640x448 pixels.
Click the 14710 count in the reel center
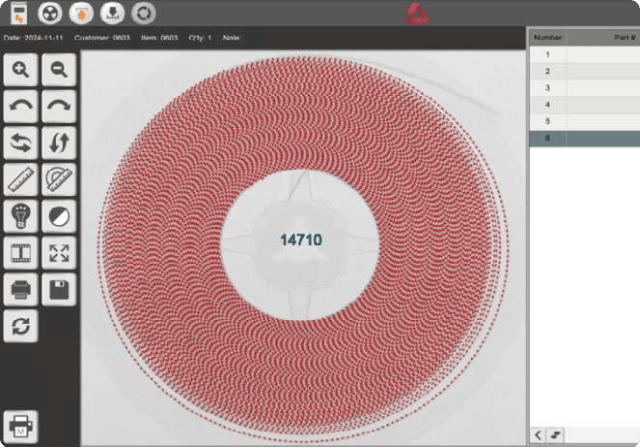301,240
